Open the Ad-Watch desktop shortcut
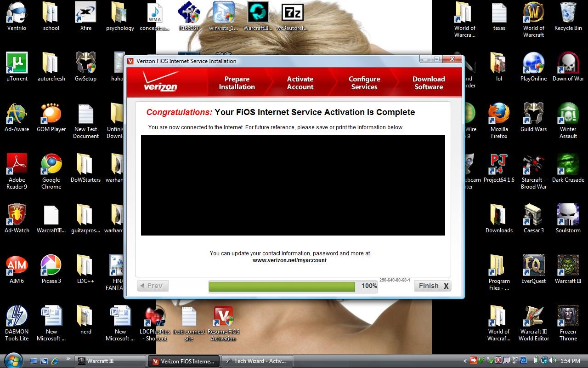 [x=17, y=219]
